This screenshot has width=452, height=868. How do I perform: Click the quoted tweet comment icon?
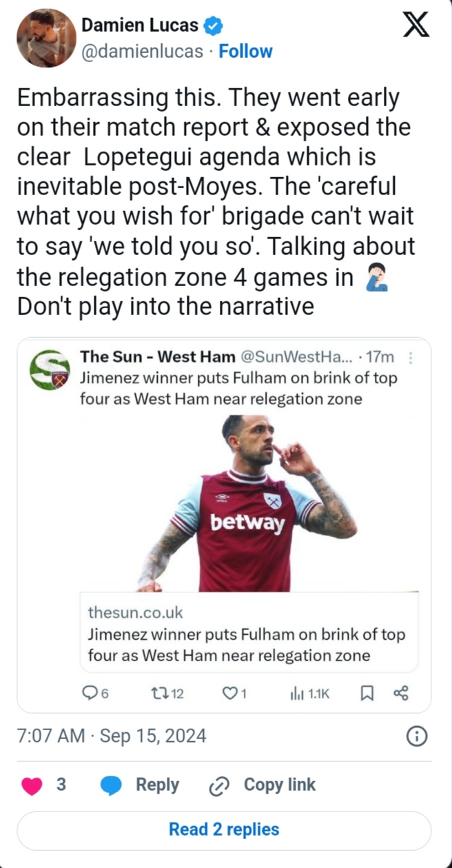(90, 694)
